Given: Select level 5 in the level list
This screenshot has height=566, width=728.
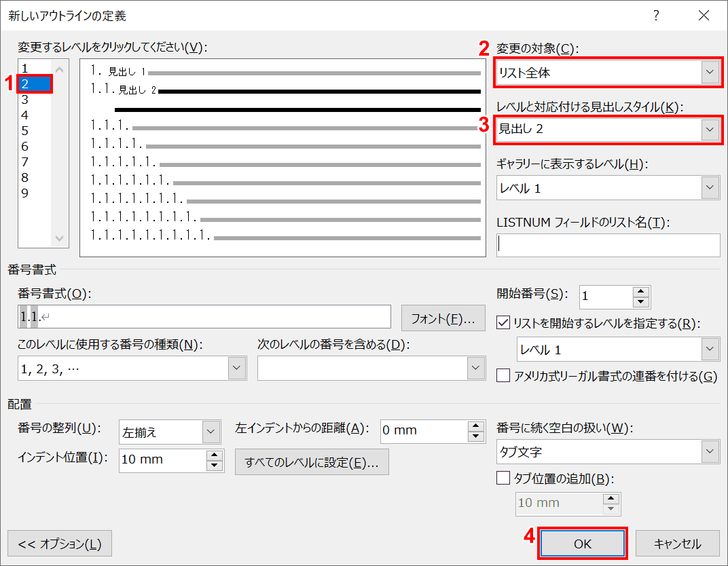Looking at the screenshot, I should [x=35, y=131].
